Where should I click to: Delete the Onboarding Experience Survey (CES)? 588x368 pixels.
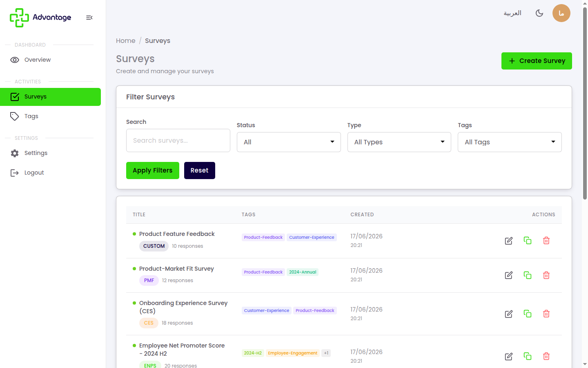coord(546,314)
